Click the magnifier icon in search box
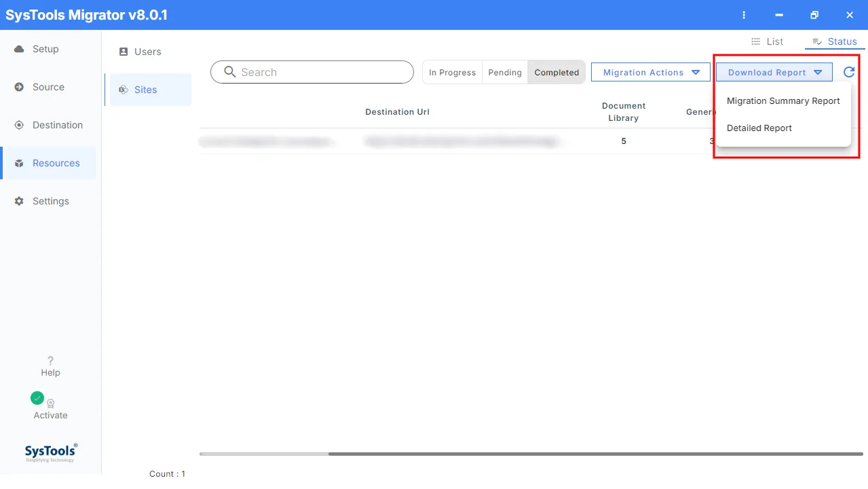 (230, 72)
